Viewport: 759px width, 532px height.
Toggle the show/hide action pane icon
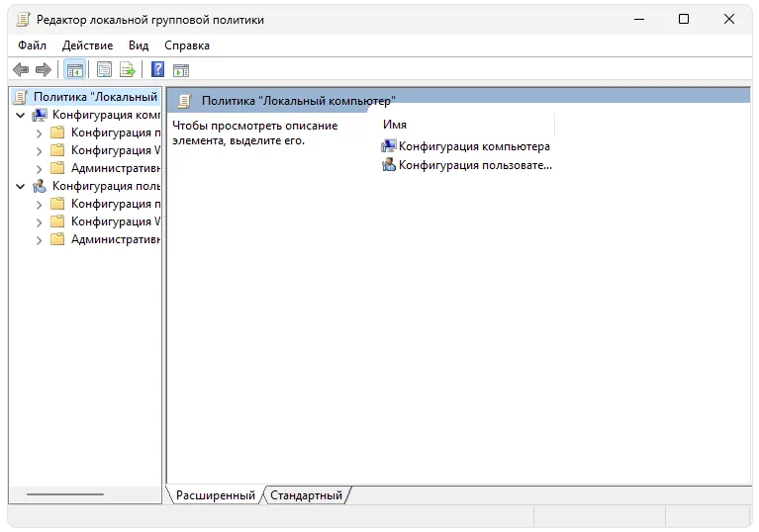[181, 70]
